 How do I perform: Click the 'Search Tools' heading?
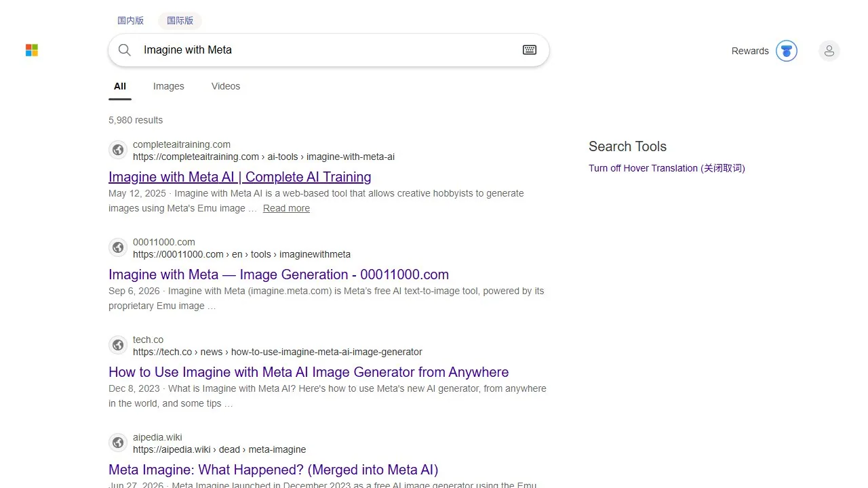(627, 146)
